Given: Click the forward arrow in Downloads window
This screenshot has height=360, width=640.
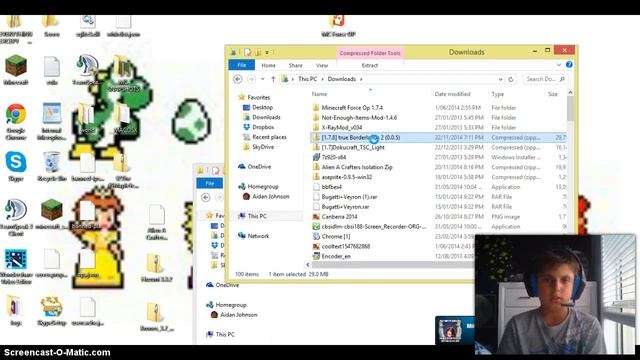Looking at the screenshot, I should tap(251, 79).
